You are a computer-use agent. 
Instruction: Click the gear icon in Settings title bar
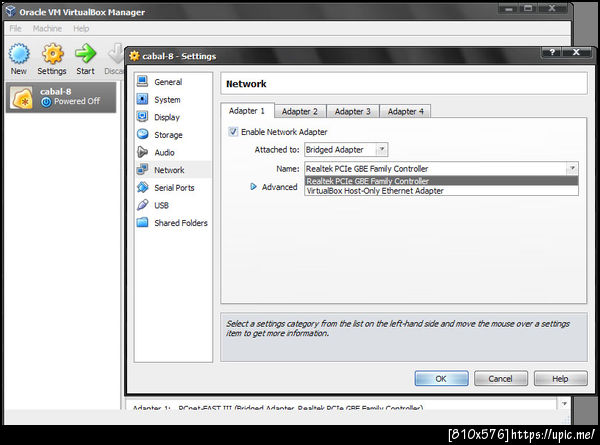point(134,56)
